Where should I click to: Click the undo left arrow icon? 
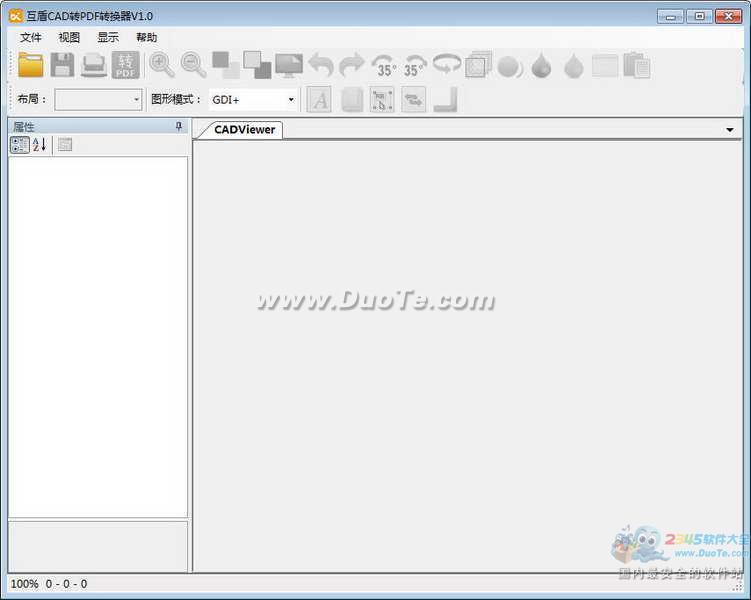pos(321,65)
